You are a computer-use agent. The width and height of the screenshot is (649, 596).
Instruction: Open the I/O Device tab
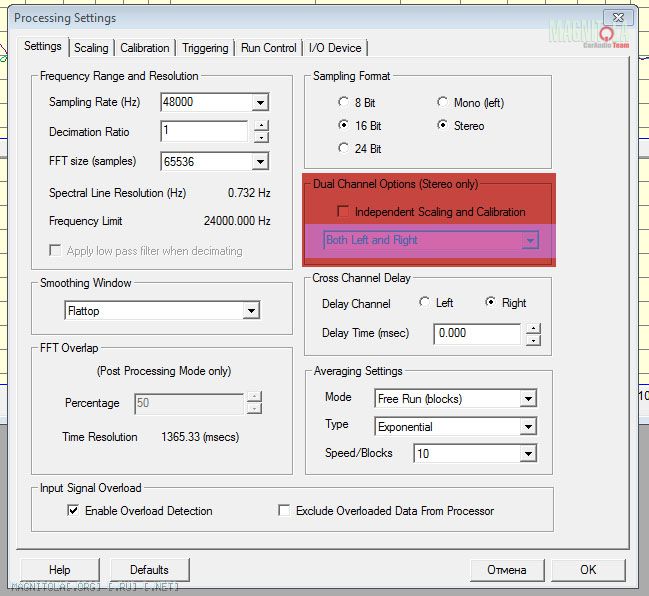[335, 48]
